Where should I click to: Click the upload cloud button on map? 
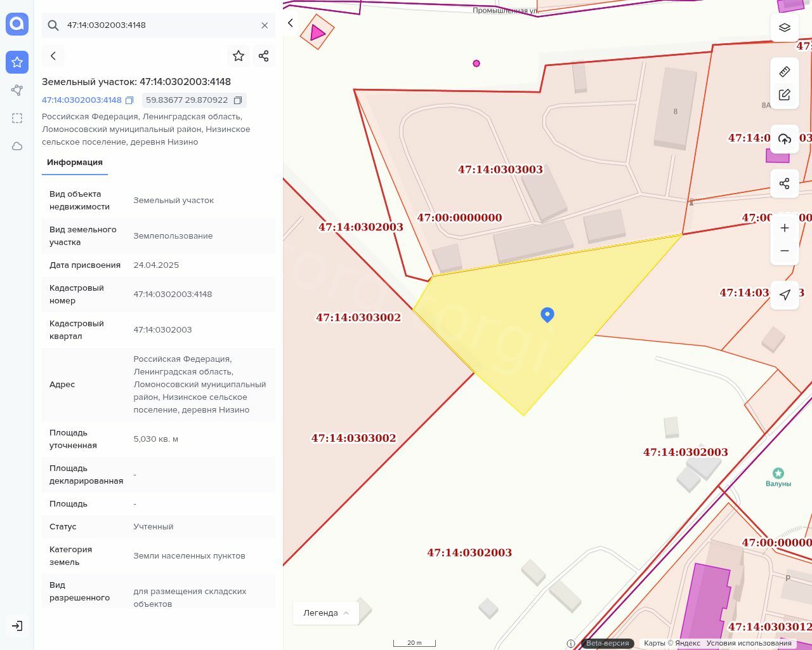point(785,139)
